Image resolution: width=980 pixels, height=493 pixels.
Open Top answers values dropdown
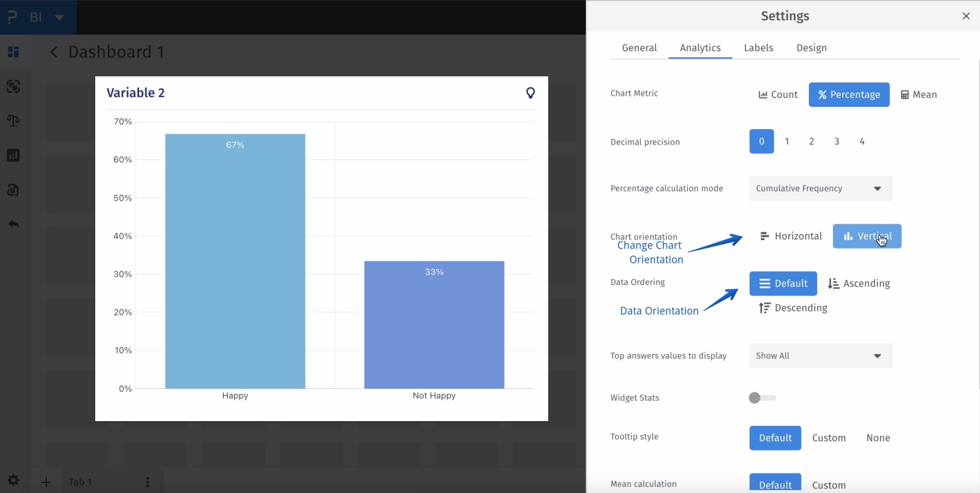(821, 355)
